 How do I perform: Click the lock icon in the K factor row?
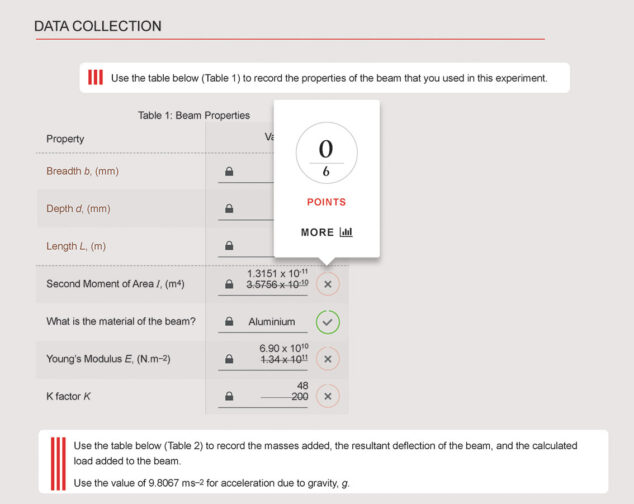pyautogui.click(x=229, y=396)
